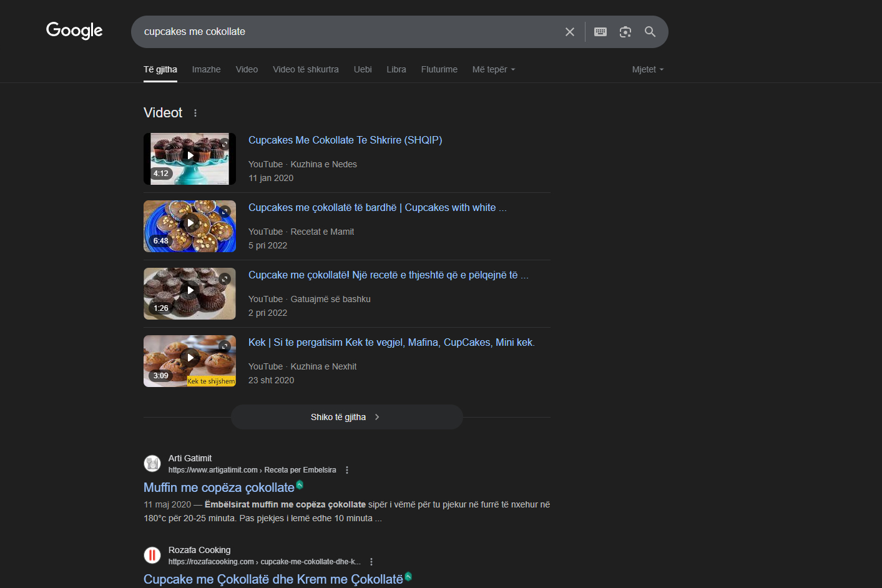Open the Kek Si te pergatisim video title

391,342
